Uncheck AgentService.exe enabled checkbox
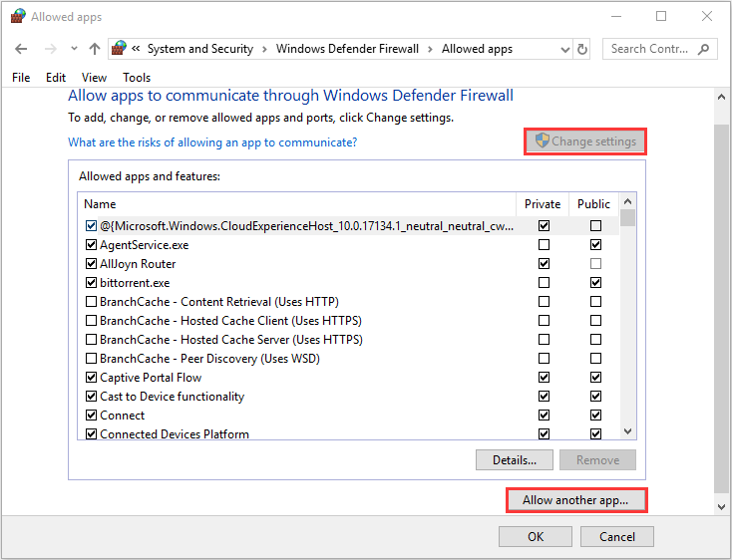Screen dimensions: 732x560 [x=91, y=245]
